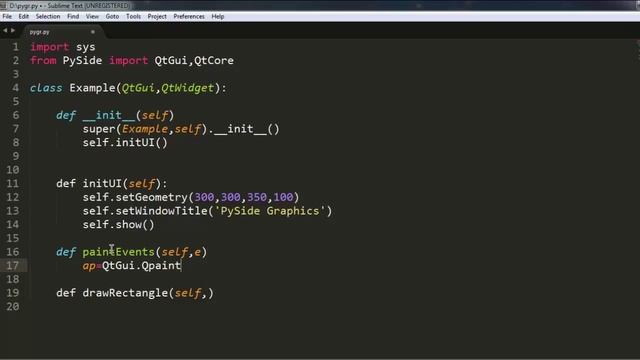
Task: Place cursor on 'import sys' line
Action: click(62, 47)
